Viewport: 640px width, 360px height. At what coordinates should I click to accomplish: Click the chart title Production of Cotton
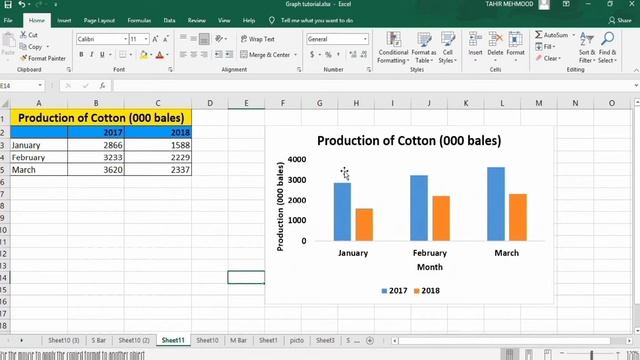point(409,141)
